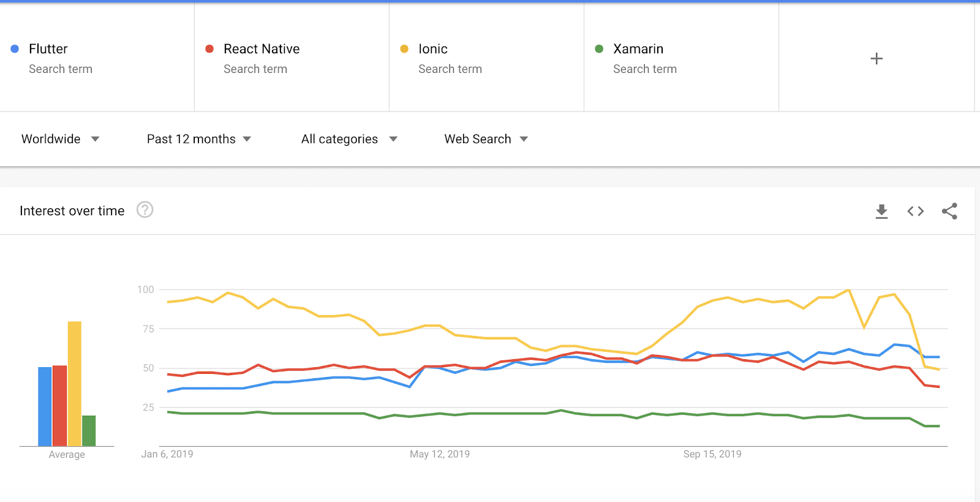Open help for Interest over time
Image resolution: width=980 pixels, height=502 pixels.
coord(145,210)
